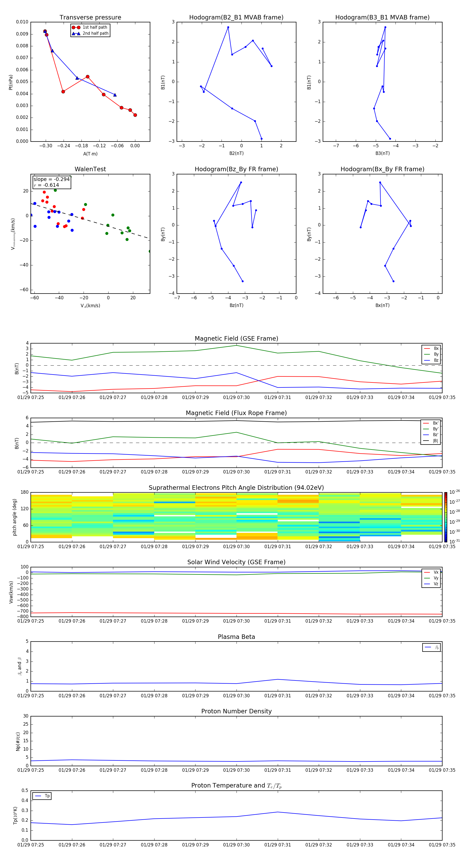The width and height of the screenshot is (473, 868).
Task: Click the 'Proton Temperature and Te/Tp' title
Action: 236,786
